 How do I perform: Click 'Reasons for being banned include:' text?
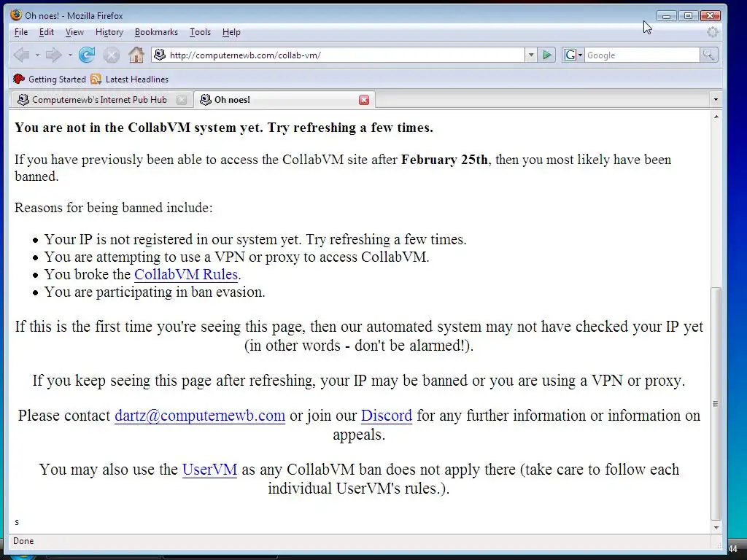pyautogui.click(x=113, y=208)
